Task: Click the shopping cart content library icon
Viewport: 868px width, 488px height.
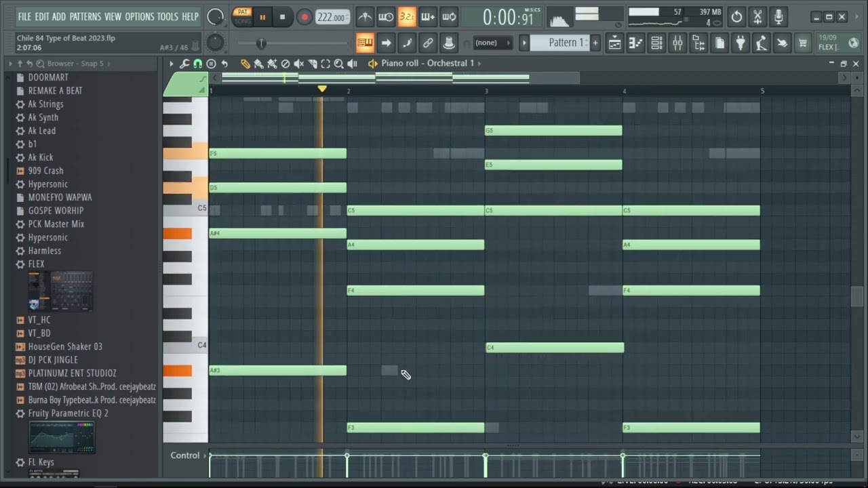Action: 803,43
